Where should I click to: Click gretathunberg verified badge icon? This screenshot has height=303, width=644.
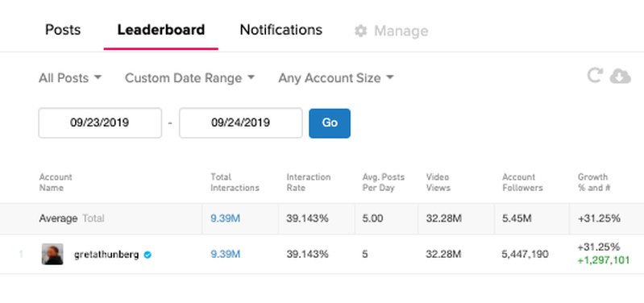pos(147,255)
